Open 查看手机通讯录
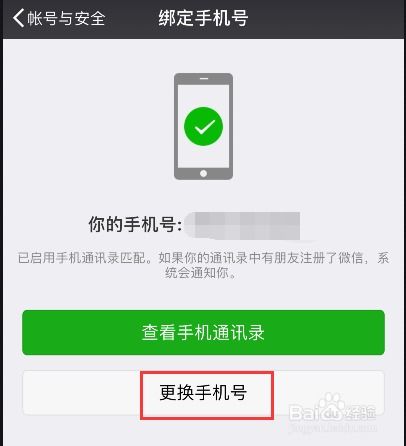406x446 pixels. pyautogui.click(x=203, y=332)
